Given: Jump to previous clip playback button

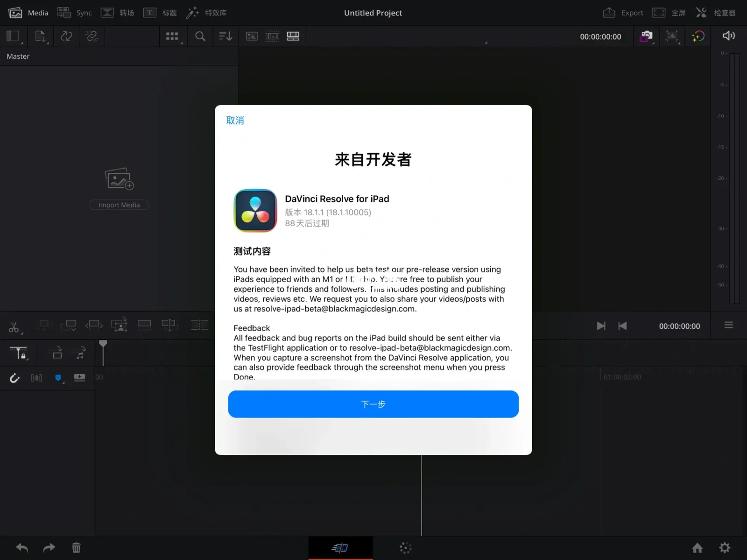Looking at the screenshot, I should pos(623,326).
